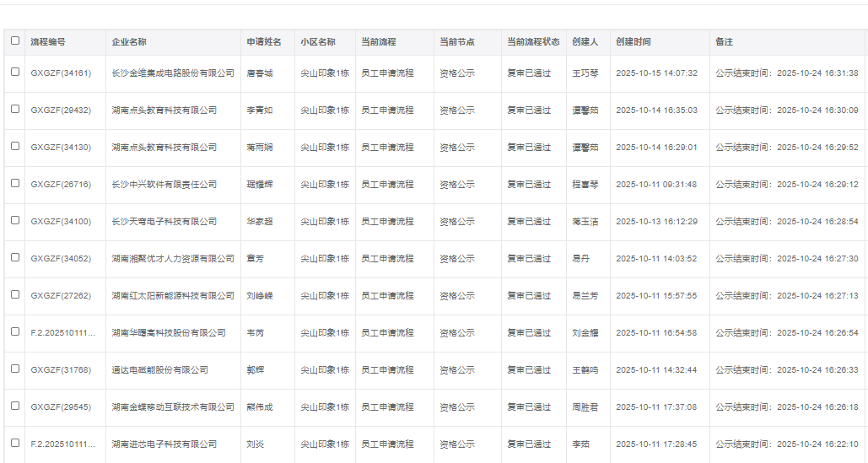Click the 流程编号 column header

coord(48,42)
